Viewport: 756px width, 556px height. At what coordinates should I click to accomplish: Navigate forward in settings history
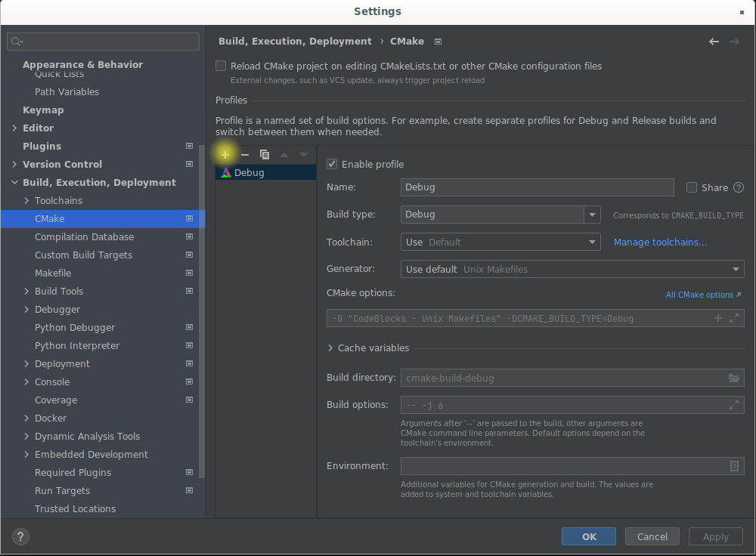coord(734,42)
